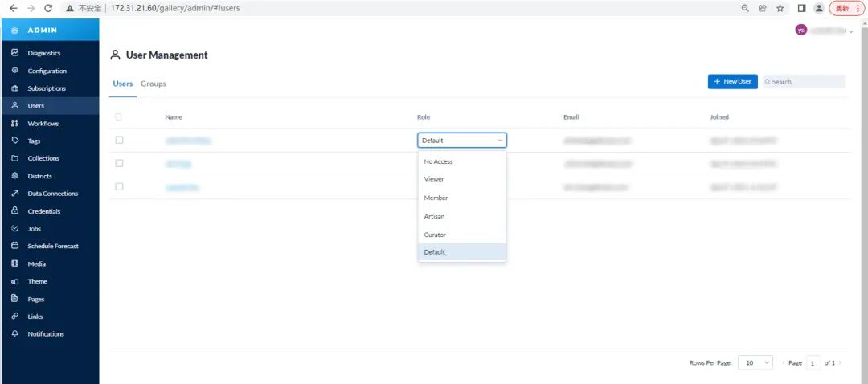Expand the account menu chevron at top right
This screenshot has height=384, width=868.
point(850,31)
